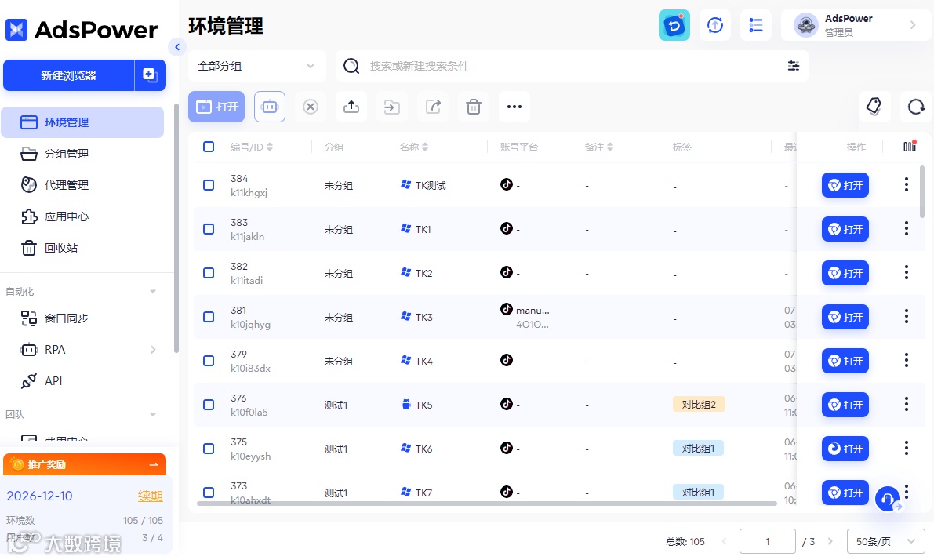This screenshot has height=560, width=934.
Task: Sort by 名称 column arrows
Action: tap(425, 147)
